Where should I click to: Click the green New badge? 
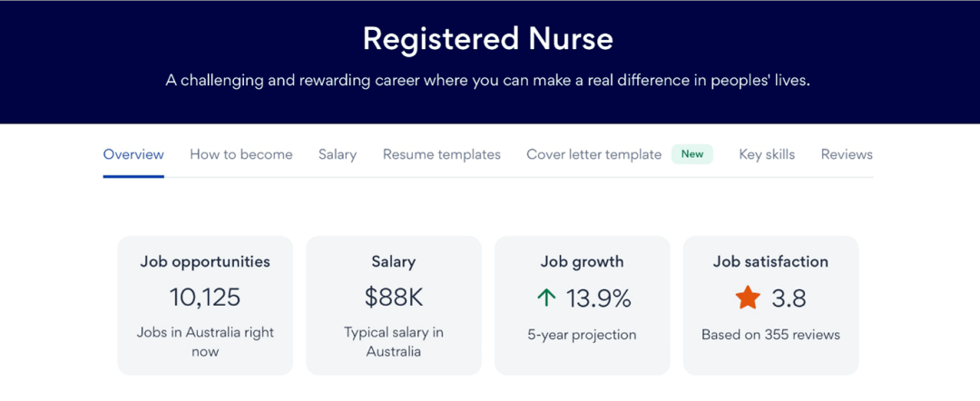pyautogui.click(x=691, y=153)
